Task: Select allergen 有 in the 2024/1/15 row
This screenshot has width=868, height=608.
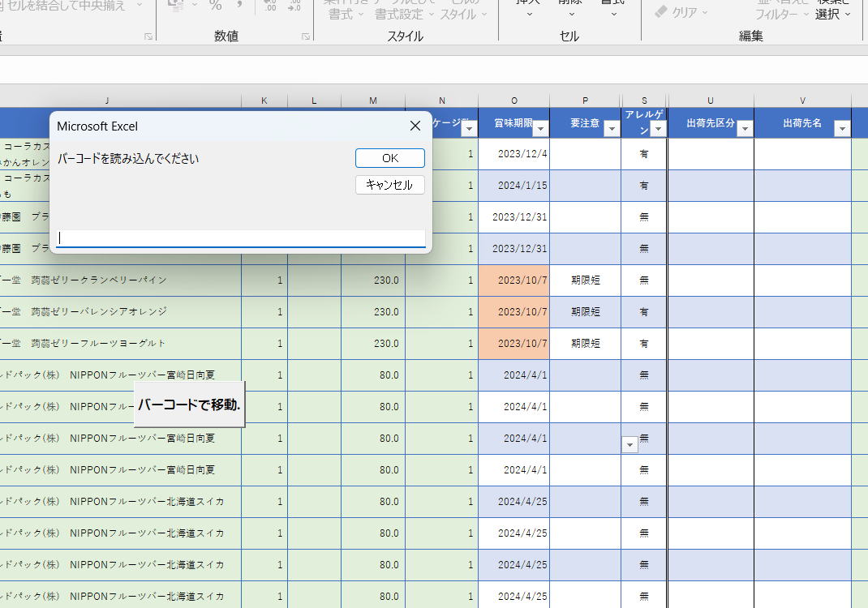Action: 644,186
